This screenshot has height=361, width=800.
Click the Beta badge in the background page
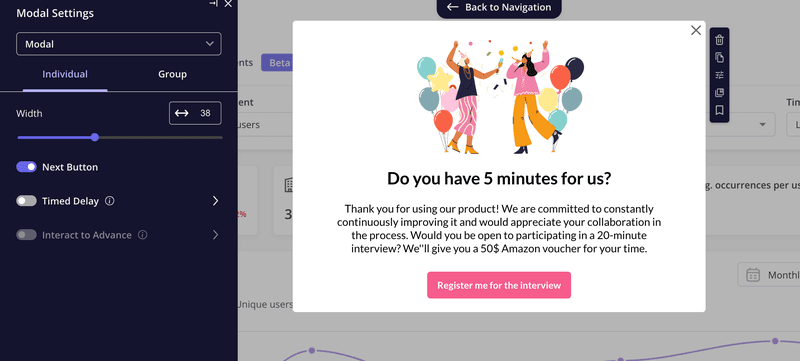point(277,63)
